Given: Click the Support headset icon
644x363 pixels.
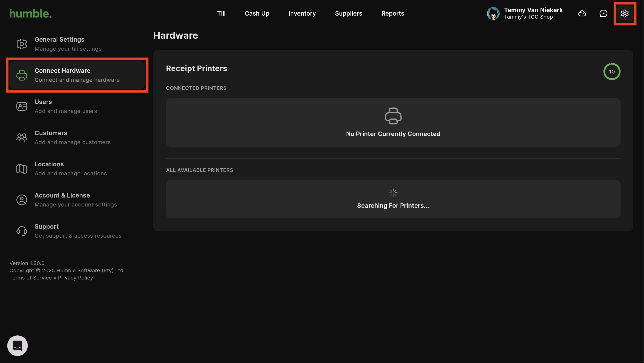Looking at the screenshot, I should (x=22, y=231).
